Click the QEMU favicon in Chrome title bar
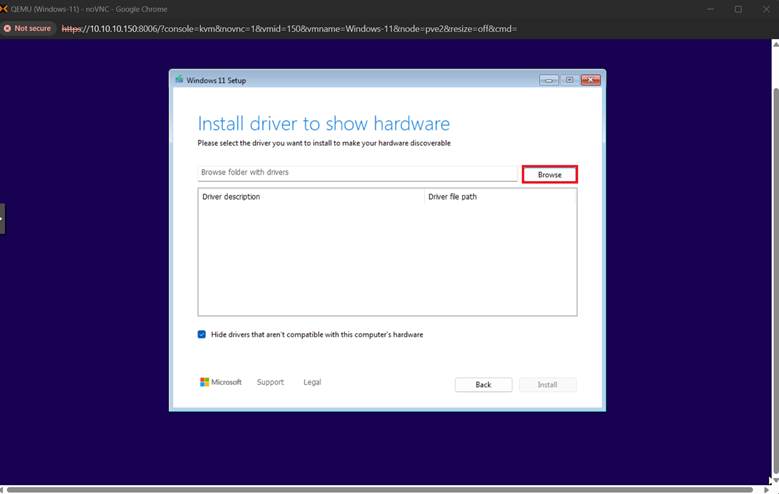779x494 pixels. click(5, 9)
